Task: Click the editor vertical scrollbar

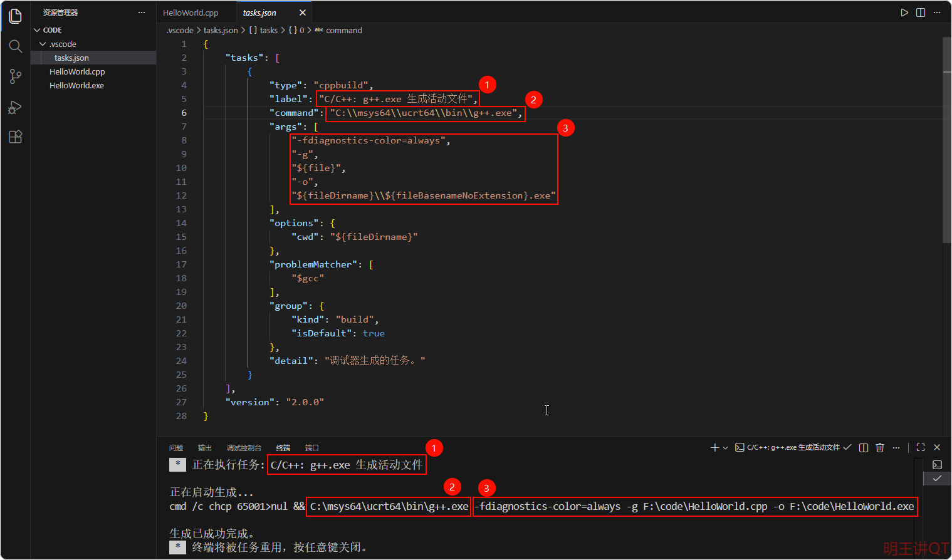Action: (946, 139)
